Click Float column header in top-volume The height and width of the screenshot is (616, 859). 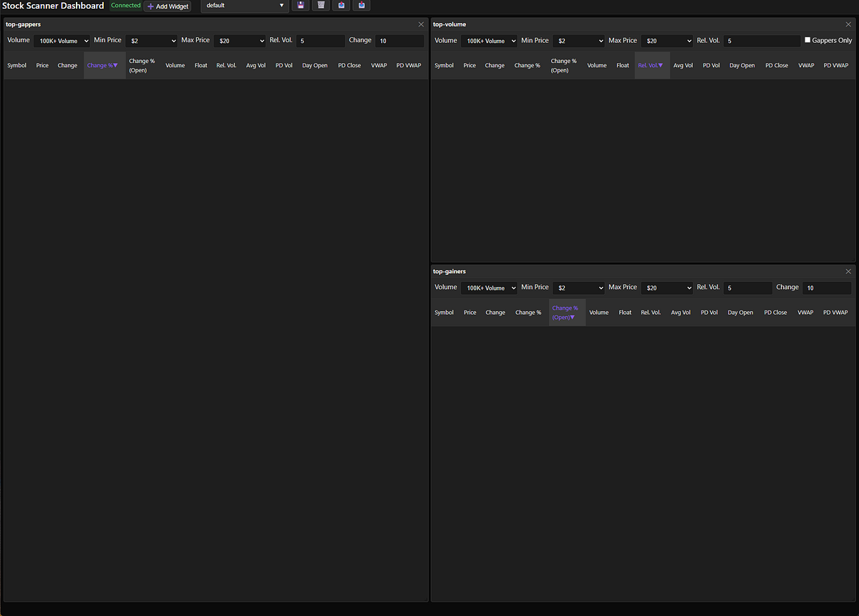623,66
